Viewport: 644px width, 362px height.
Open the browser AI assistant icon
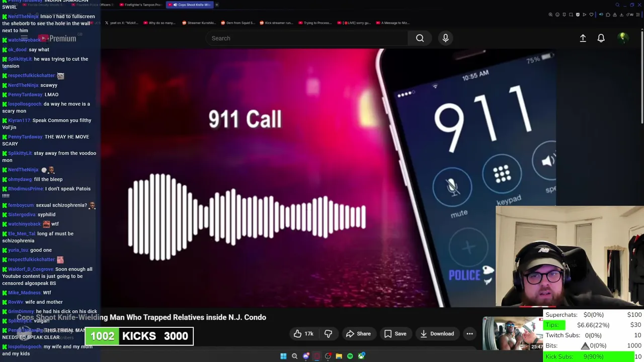tap(630, 15)
